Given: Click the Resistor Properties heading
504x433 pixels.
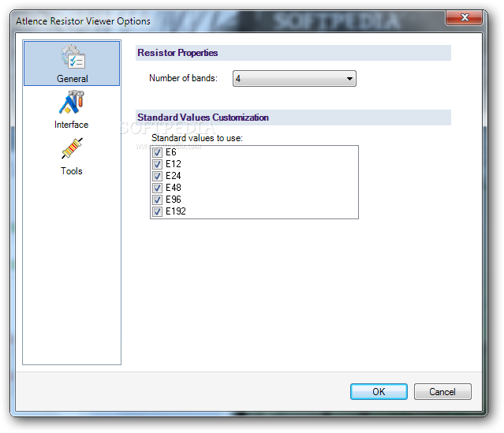Looking at the screenshot, I should pyautogui.click(x=177, y=53).
